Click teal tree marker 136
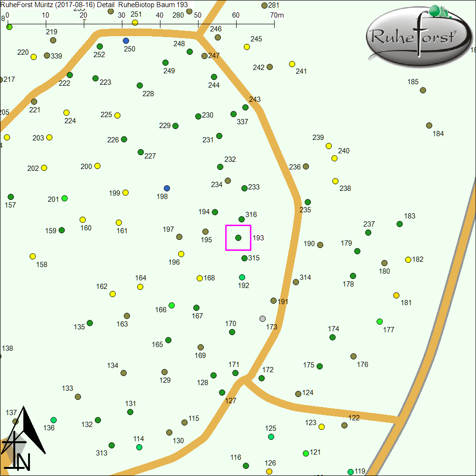This screenshot has height=476, width=476. pos(54,420)
